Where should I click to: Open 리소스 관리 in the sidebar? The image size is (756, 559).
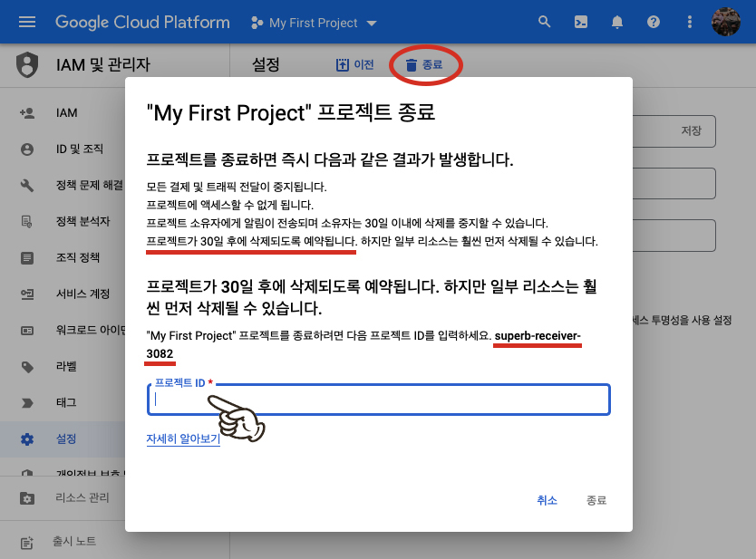click(82, 497)
